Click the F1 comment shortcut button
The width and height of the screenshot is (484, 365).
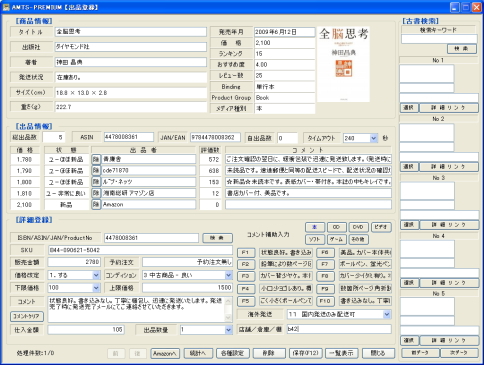(x=246, y=253)
